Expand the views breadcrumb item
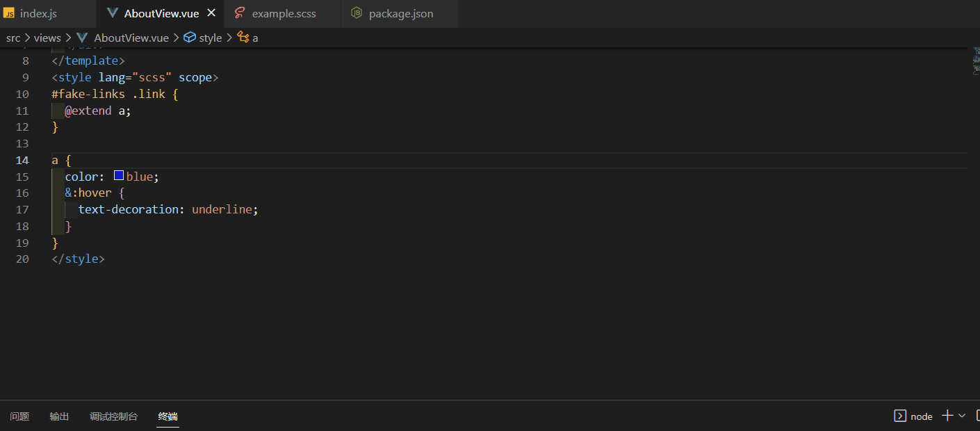 [x=47, y=38]
